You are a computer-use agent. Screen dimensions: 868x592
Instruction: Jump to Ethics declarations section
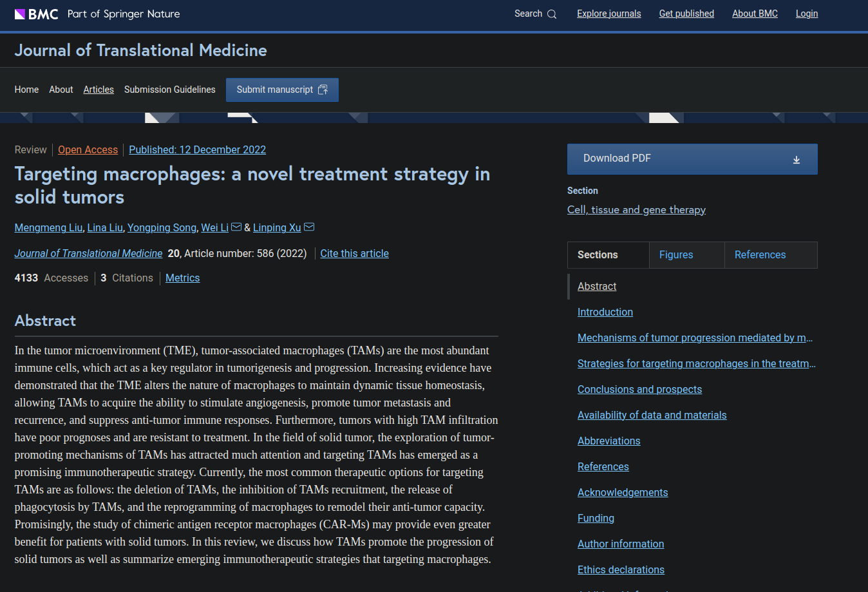click(621, 569)
